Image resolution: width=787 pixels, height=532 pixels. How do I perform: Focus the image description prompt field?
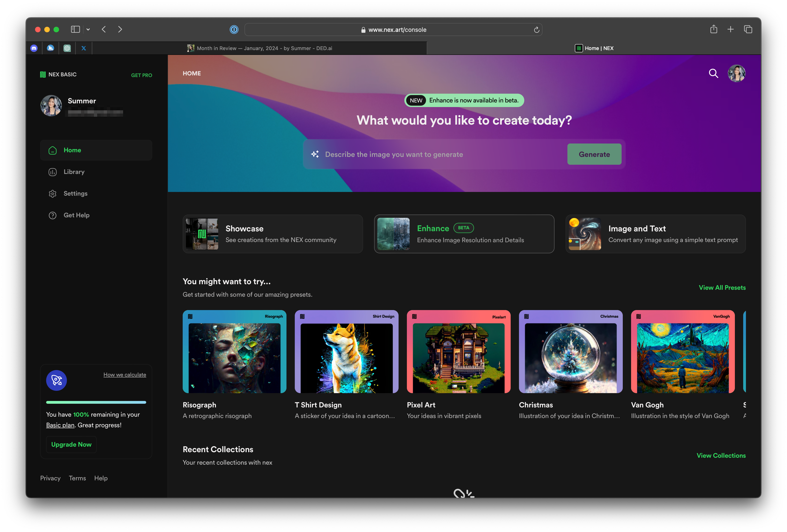[440, 154]
